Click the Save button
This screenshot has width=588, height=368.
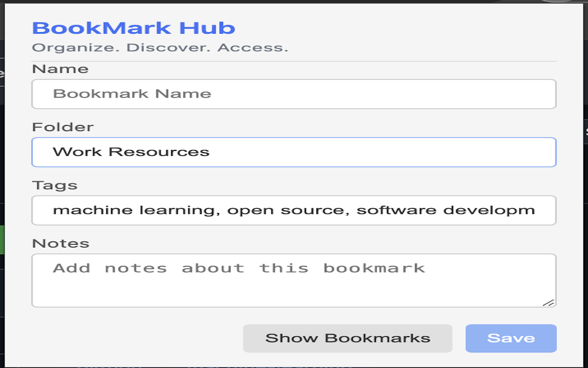click(511, 338)
